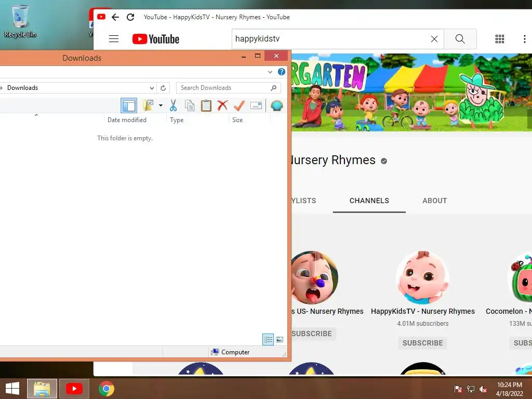532x399 pixels.
Task: Click the red X Delete icon
Action: click(x=222, y=105)
